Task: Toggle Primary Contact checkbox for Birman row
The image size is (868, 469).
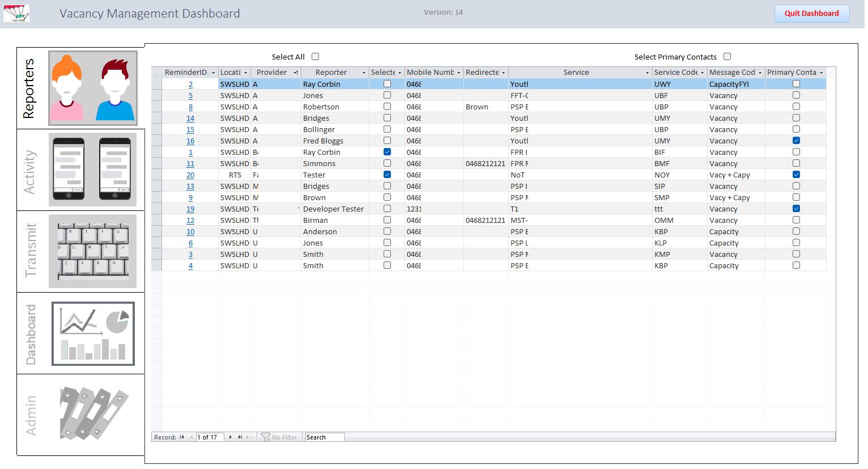Action: pyautogui.click(x=797, y=220)
